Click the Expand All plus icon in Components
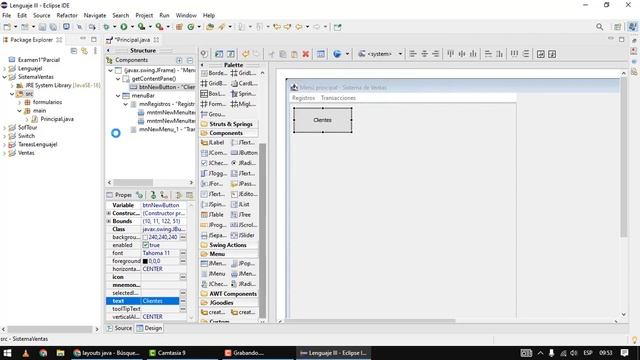 tap(179, 60)
